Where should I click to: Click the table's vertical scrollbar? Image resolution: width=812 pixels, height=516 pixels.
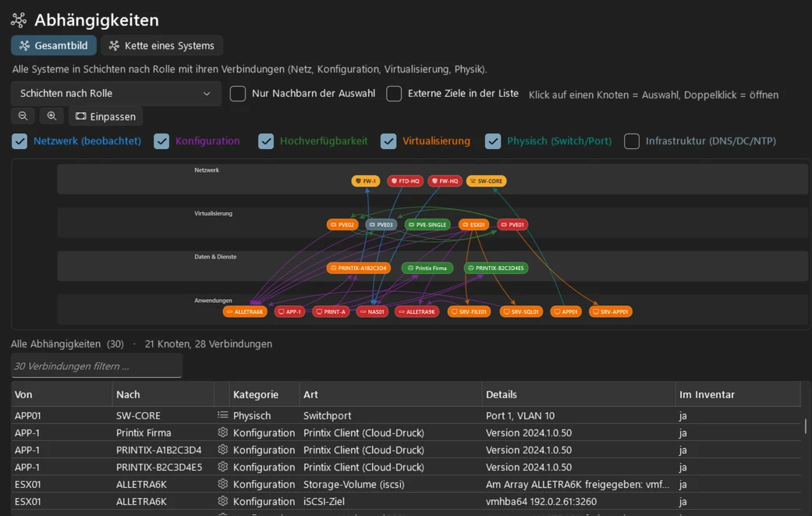[805, 425]
